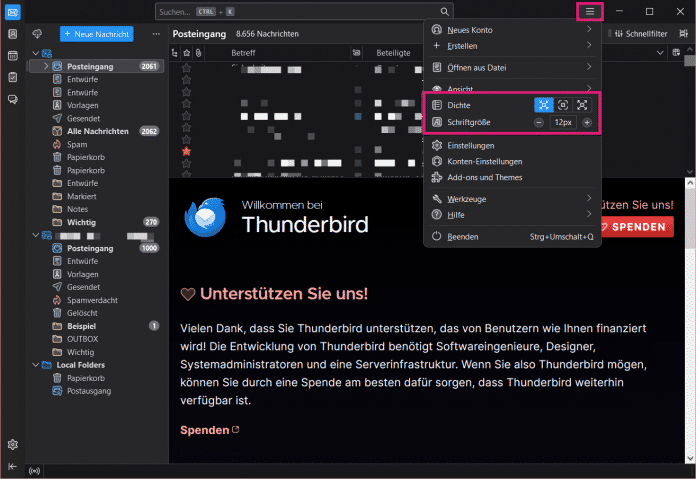The height and width of the screenshot is (479, 696).
Task: Click the settings gear at the sidebar bottom
Action: 12,444
